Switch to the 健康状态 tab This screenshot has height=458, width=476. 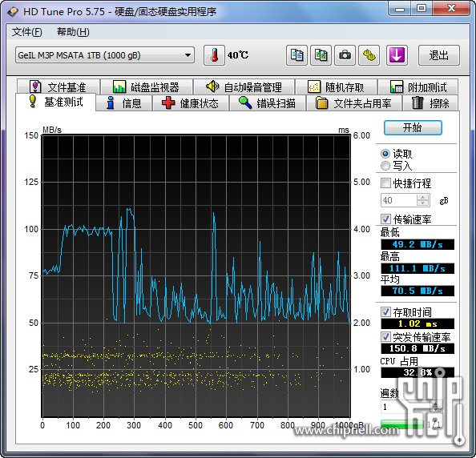coord(191,103)
